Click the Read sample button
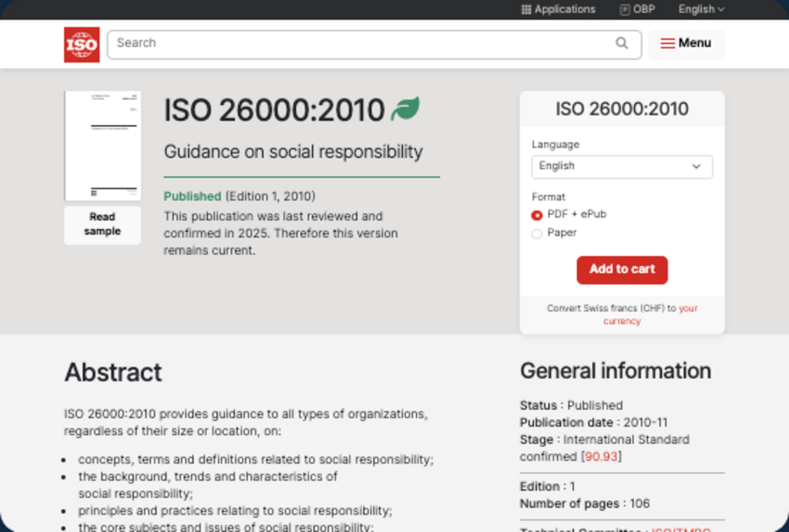This screenshot has height=532, width=789. [102, 225]
